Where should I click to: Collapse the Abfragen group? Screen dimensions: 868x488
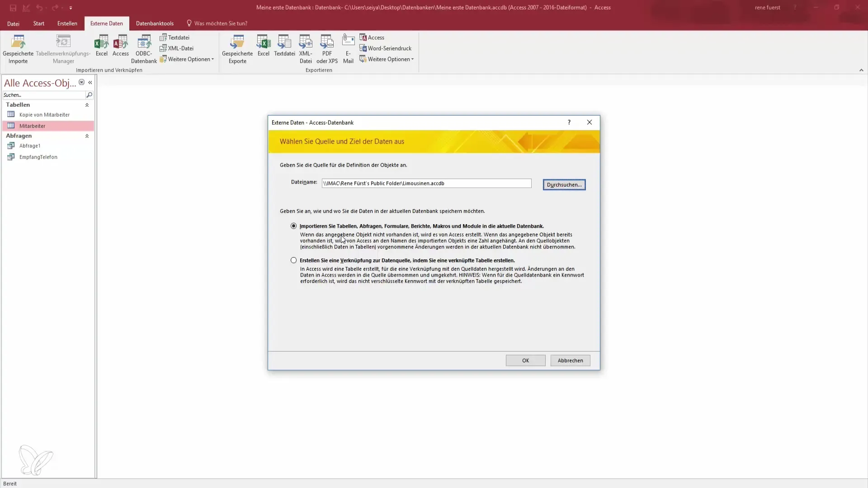(x=87, y=136)
